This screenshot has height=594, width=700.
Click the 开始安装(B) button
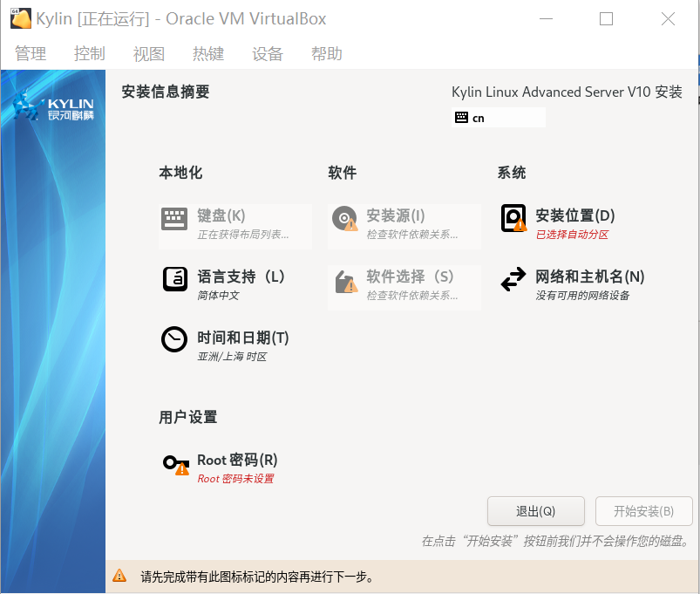(643, 511)
